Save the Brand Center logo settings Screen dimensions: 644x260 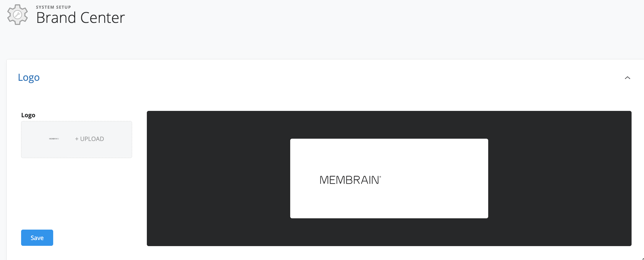click(x=37, y=238)
